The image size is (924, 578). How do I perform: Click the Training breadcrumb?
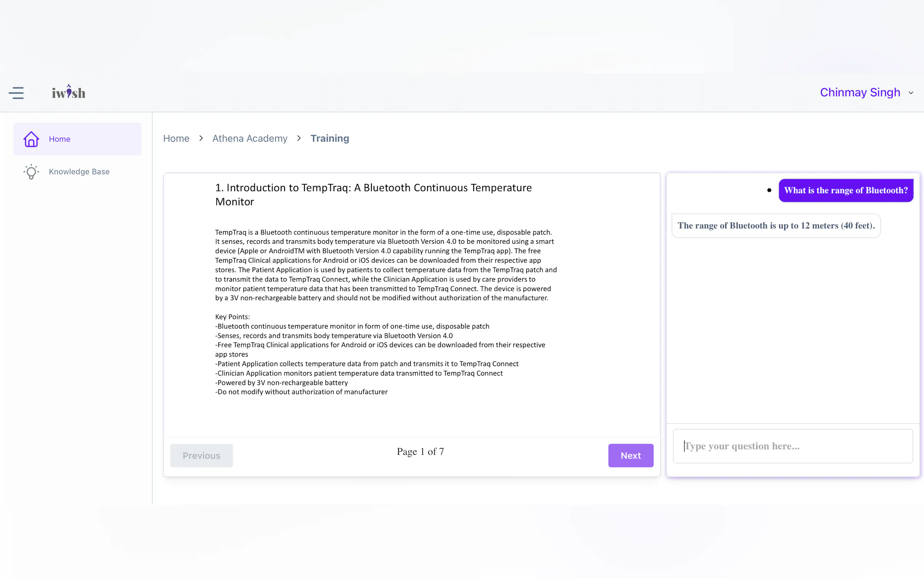click(x=330, y=138)
